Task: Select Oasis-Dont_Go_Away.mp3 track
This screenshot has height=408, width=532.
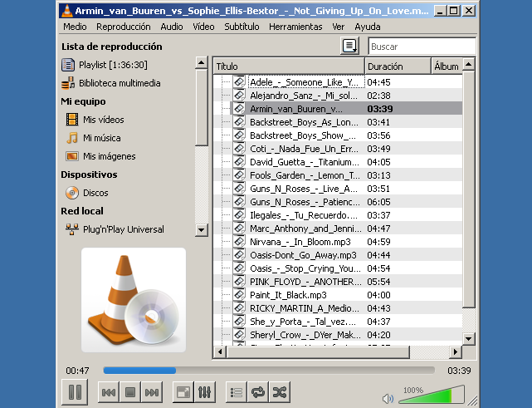Action: coord(338,255)
